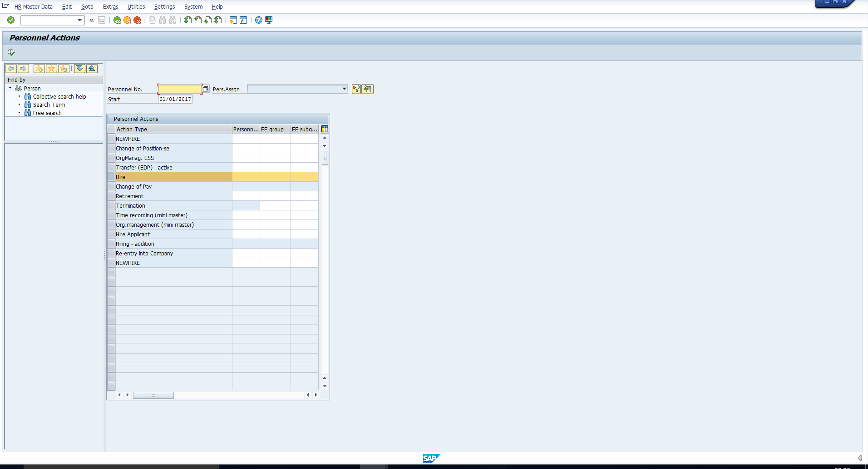Go to First Page icon
868x469 pixels.
click(188, 20)
